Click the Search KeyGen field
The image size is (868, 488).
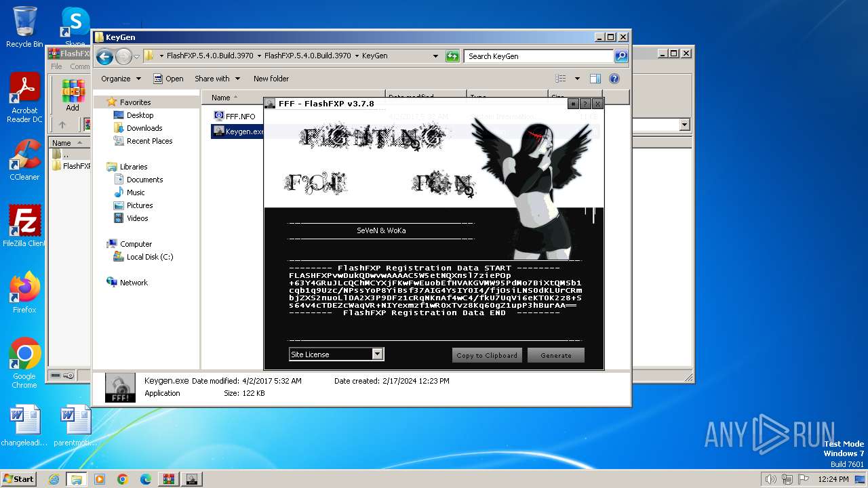pos(539,56)
